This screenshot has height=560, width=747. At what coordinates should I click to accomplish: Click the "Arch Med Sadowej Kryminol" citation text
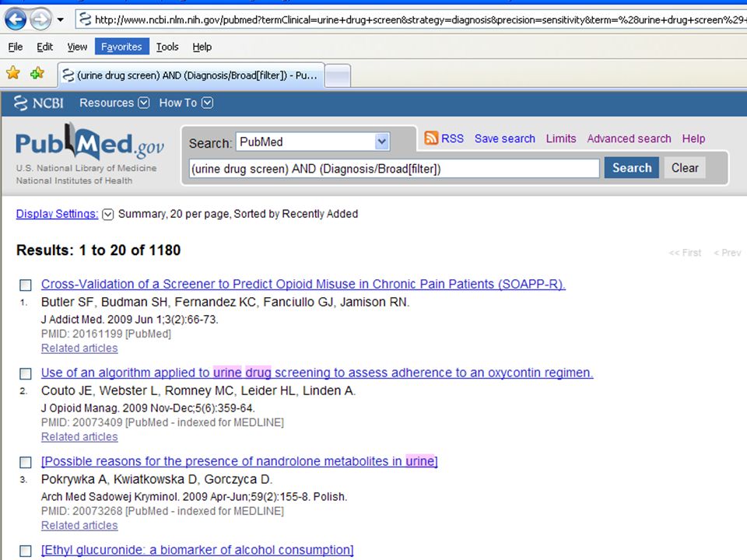click(194, 497)
